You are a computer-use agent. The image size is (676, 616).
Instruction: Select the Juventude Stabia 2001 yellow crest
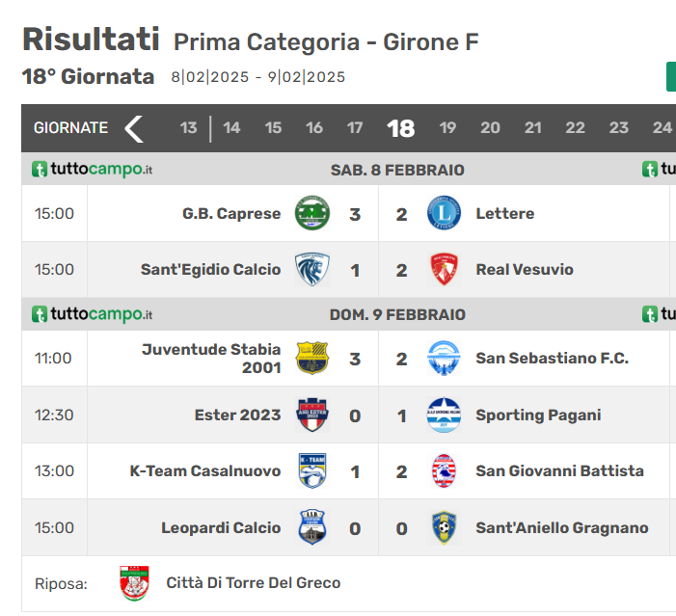[312, 359]
